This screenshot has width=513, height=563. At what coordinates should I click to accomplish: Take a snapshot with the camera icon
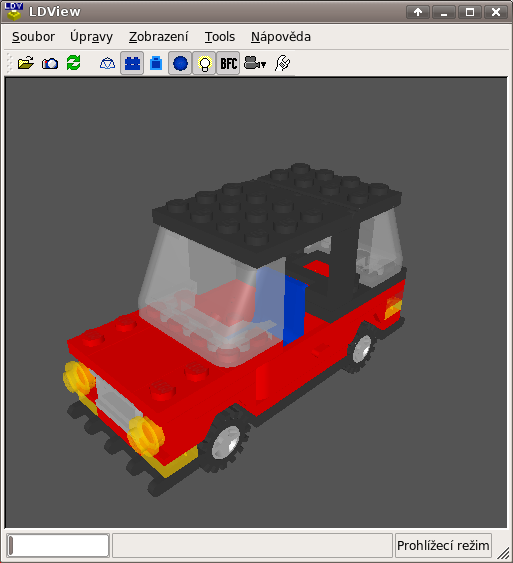[50, 64]
